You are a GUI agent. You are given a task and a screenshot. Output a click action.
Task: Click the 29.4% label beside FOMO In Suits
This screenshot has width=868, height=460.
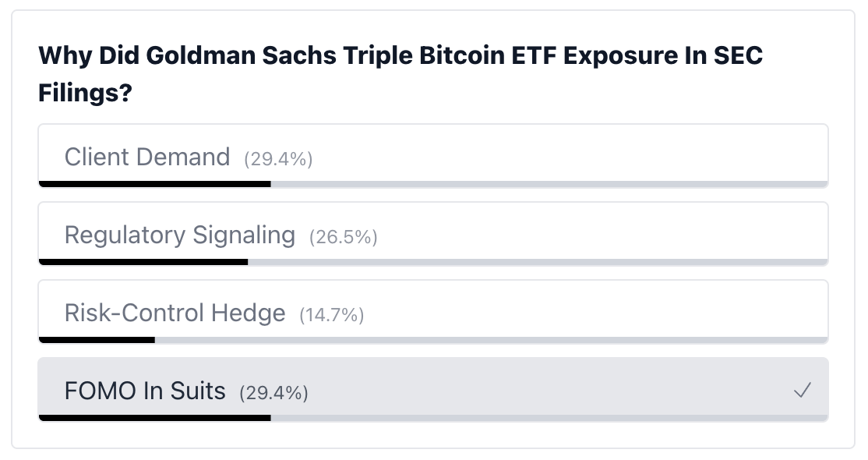tap(274, 393)
